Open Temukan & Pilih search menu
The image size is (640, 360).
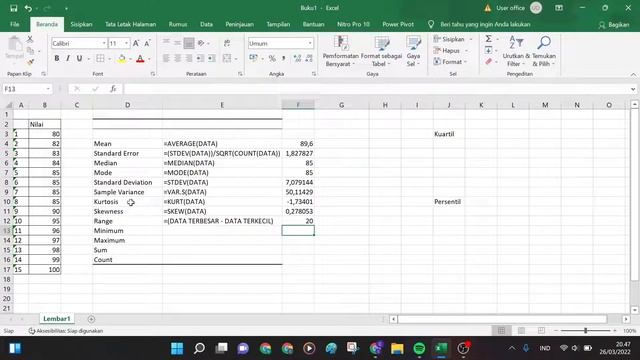544,51
